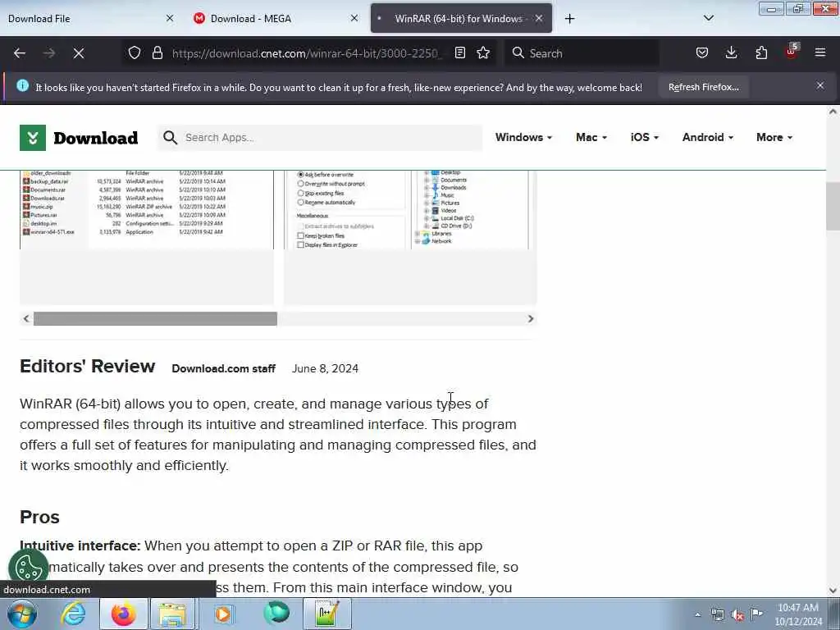The height and width of the screenshot is (630, 840).
Task: Click the June 8, 2024 date text
Action: pos(325,368)
